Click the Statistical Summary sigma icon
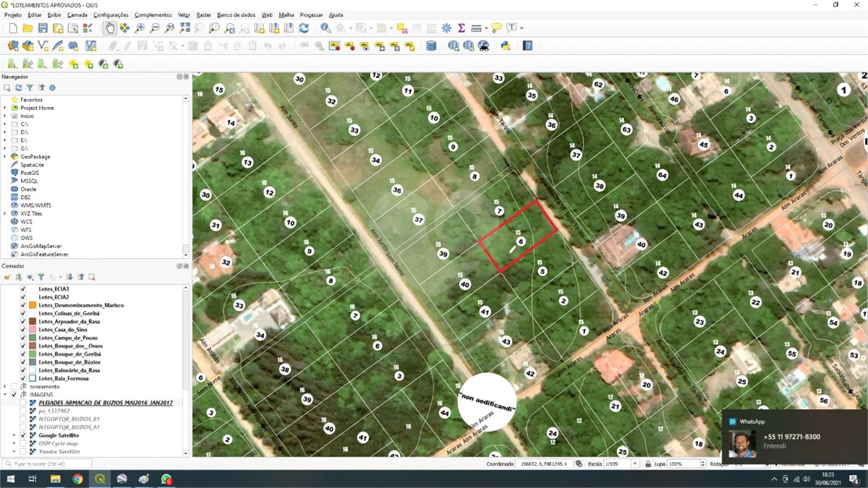Viewport: 868px width, 488px height. coord(461,28)
